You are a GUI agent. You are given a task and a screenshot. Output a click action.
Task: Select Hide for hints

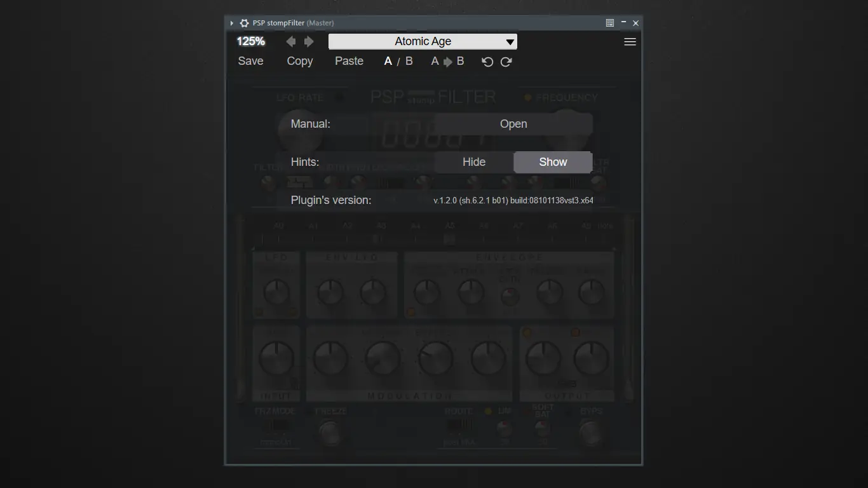(x=474, y=162)
